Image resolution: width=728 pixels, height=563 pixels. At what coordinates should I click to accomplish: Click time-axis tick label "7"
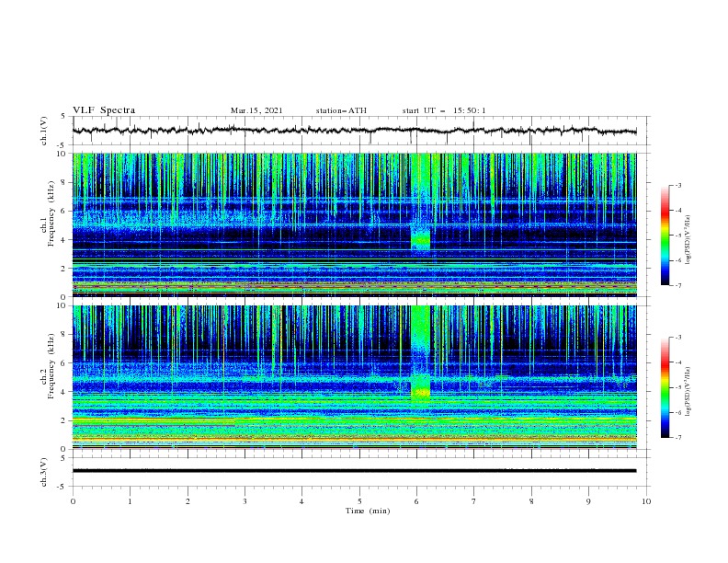pyautogui.click(x=474, y=501)
